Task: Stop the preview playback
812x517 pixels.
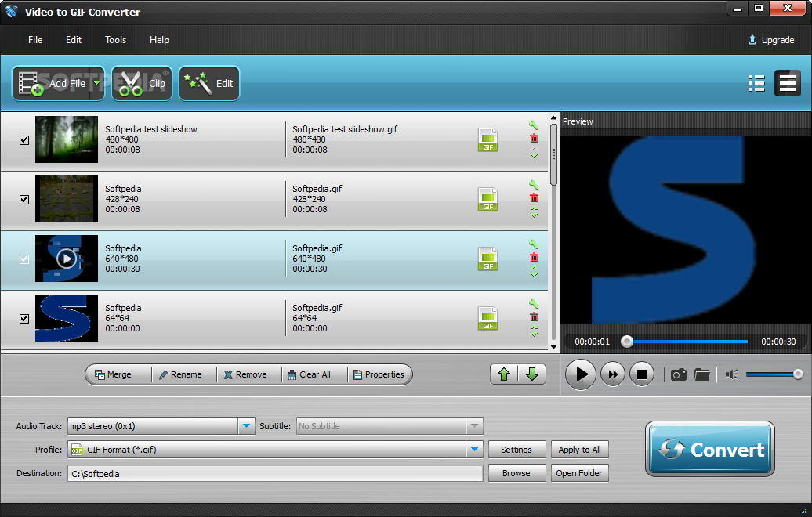Action: tap(642, 374)
